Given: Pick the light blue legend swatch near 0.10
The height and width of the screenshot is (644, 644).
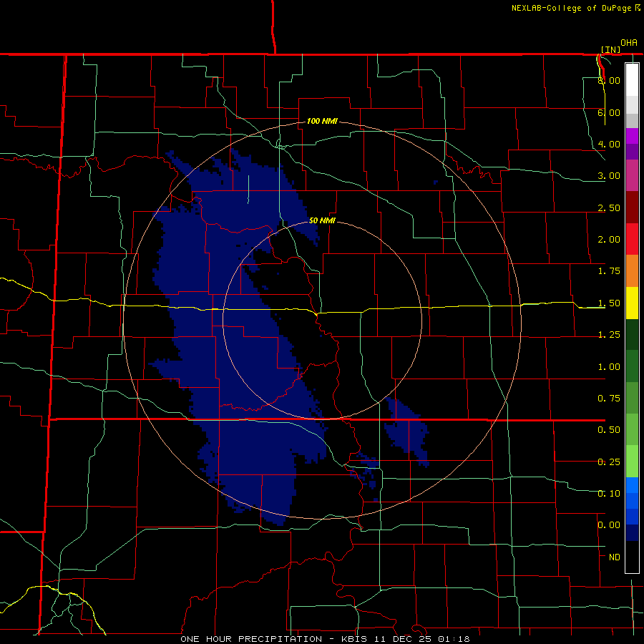Looking at the screenshot, I should pos(632,485).
